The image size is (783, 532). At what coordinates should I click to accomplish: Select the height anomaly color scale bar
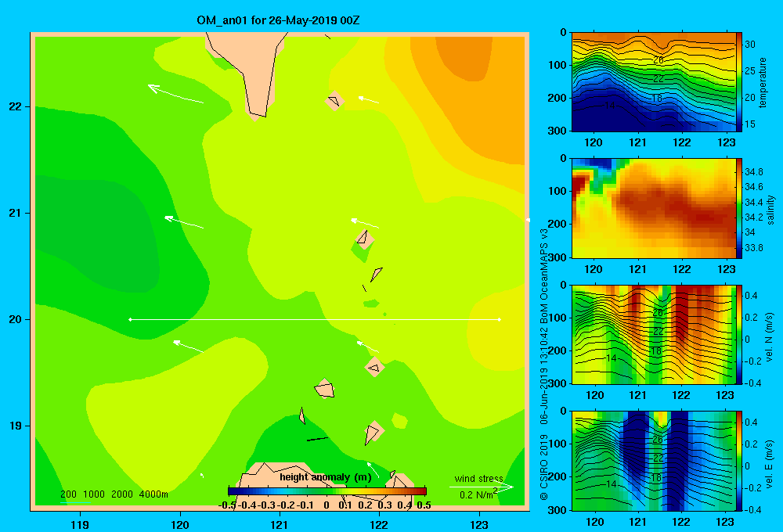click(x=327, y=491)
